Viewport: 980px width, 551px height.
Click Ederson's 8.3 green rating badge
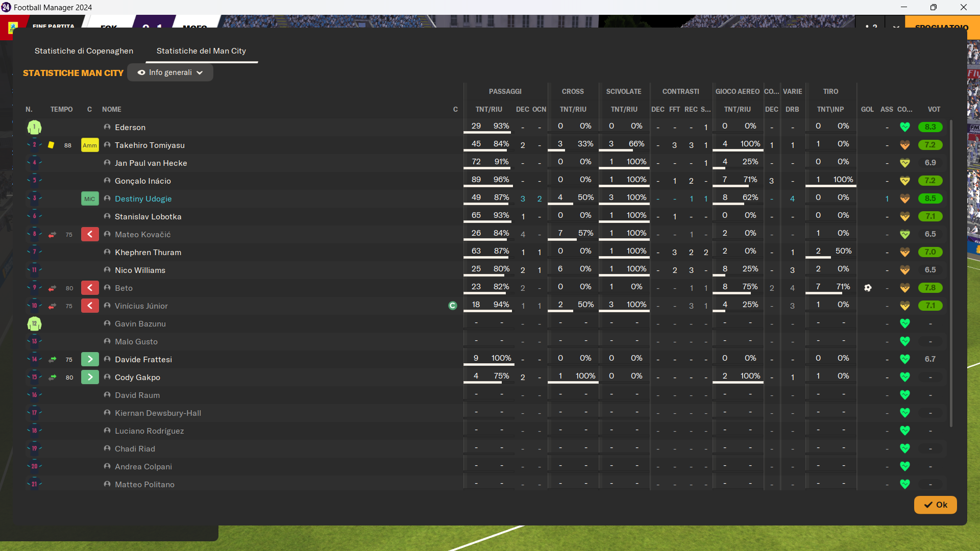[x=930, y=127]
